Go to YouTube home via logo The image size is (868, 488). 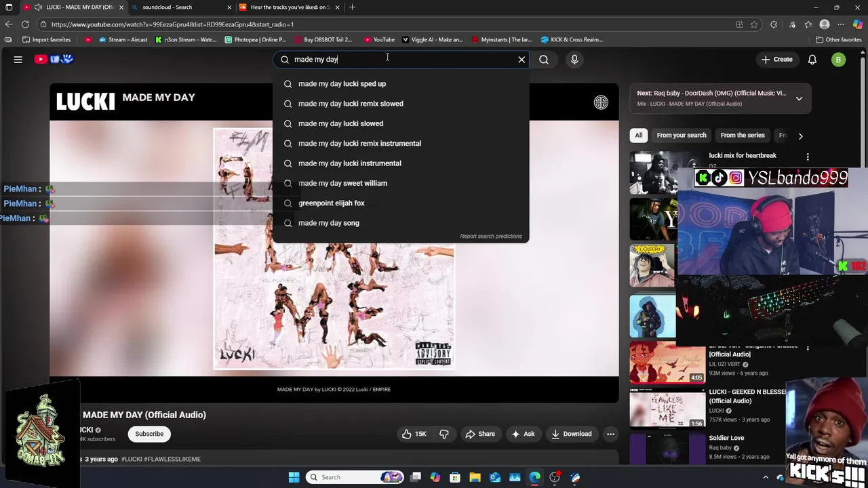(x=54, y=60)
